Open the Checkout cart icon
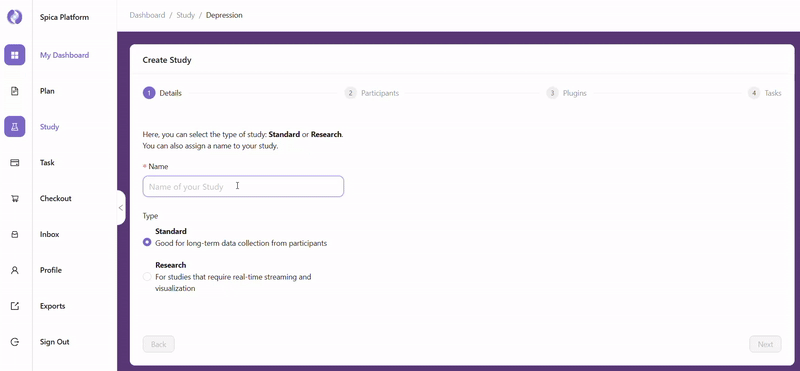 [x=15, y=199]
